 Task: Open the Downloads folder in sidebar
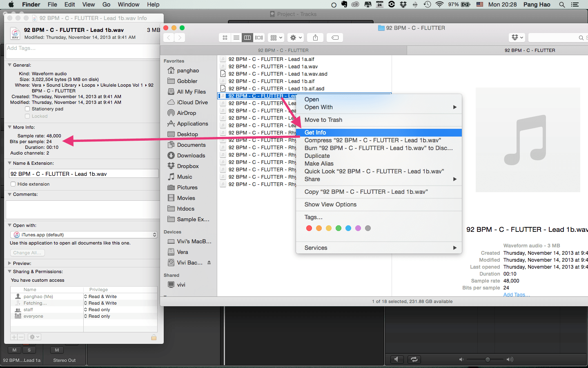click(x=191, y=155)
